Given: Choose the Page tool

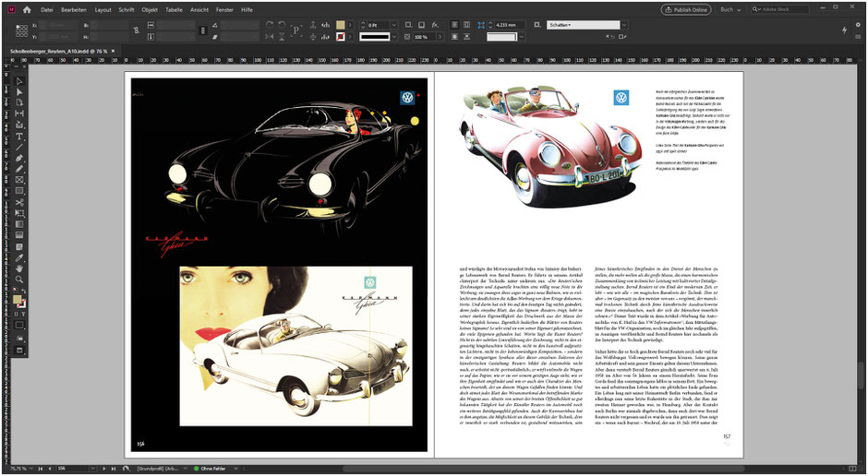Looking at the screenshot, I should tap(19, 102).
